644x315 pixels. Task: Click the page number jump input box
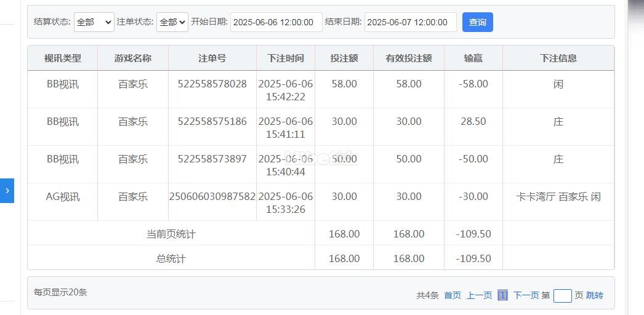point(562,296)
